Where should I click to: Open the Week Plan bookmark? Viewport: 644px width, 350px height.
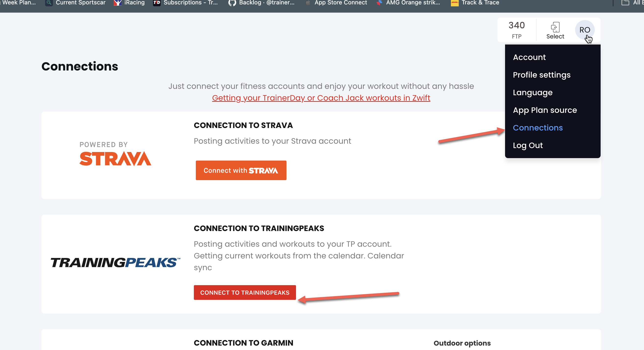pyautogui.click(x=18, y=3)
